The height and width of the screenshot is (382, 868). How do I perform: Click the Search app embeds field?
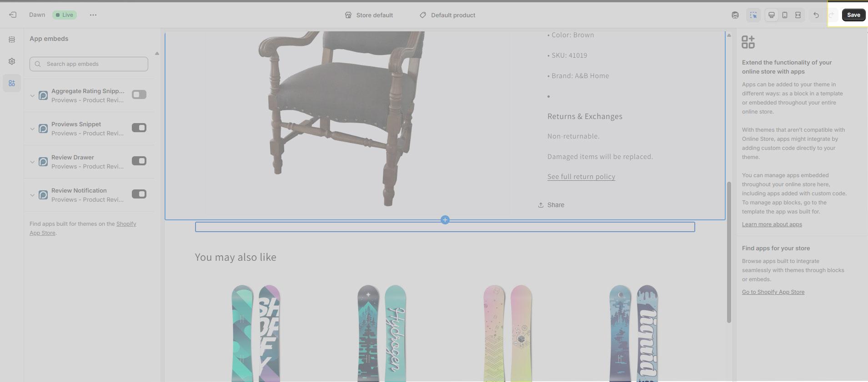(x=89, y=64)
